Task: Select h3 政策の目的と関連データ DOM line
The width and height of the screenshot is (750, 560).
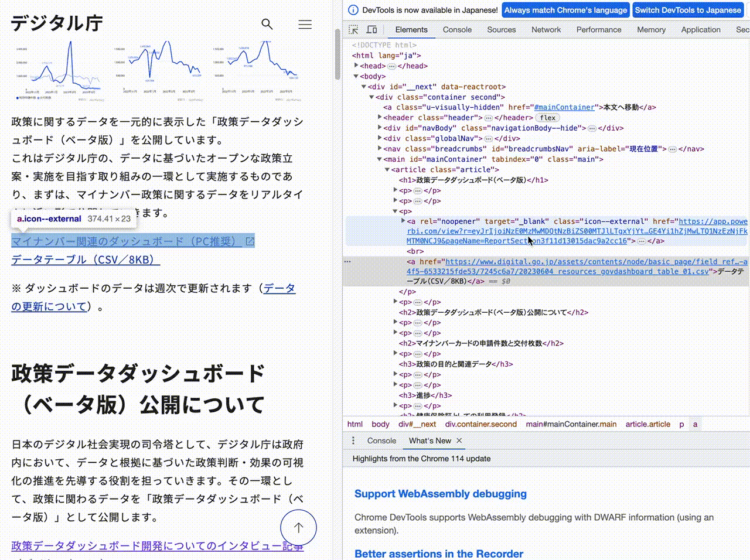Action: point(456,364)
